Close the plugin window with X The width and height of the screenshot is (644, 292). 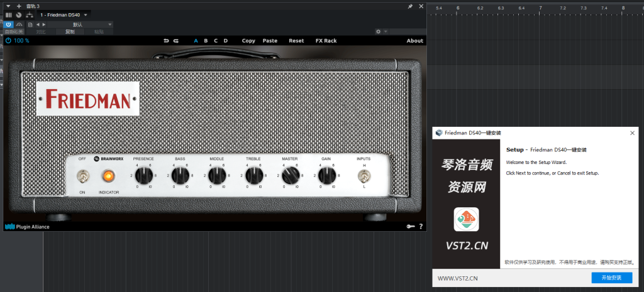click(421, 6)
